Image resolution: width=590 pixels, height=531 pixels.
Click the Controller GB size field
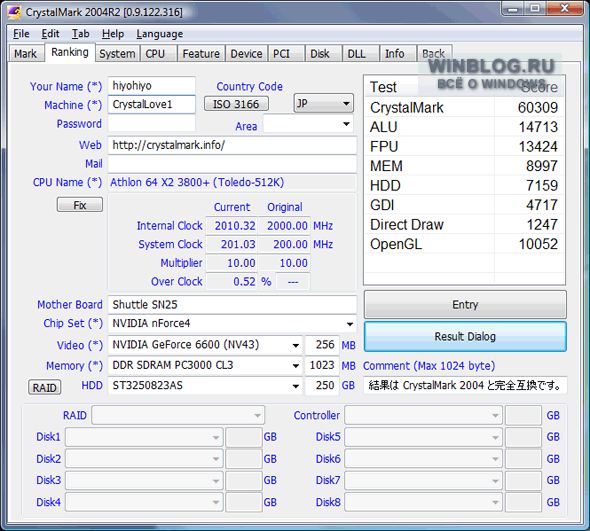pyautogui.click(x=523, y=415)
